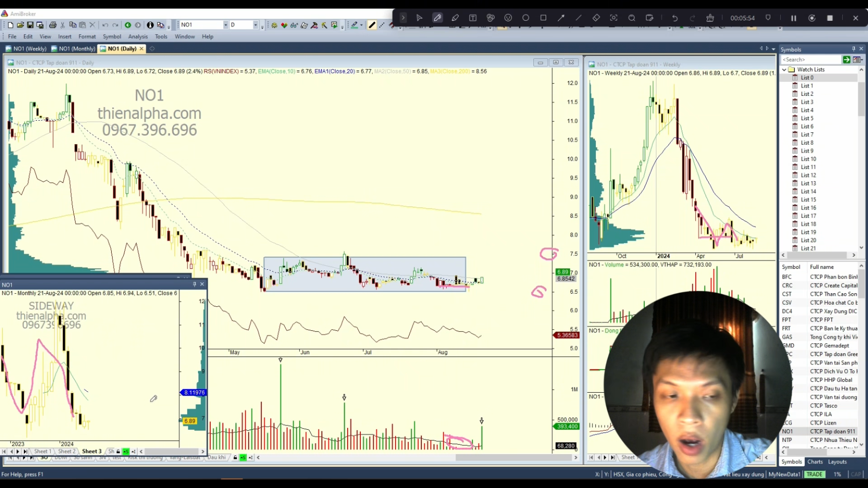Image resolution: width=868 pixels, height=488 pixels.
Task: Select the highlighter tool in recorder toolbar
Action: [455, 18]
